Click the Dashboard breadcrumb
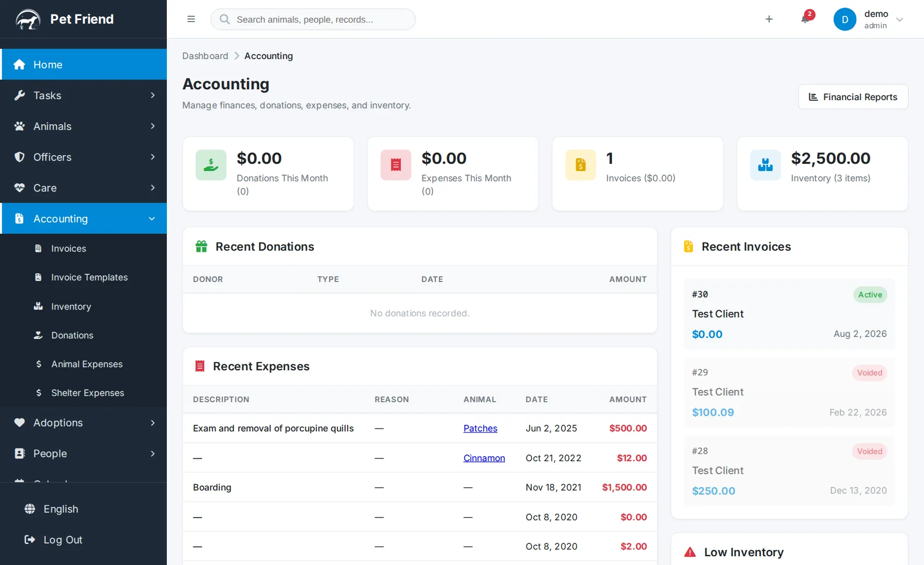This screenshot has width=924, height=565. pos(205,56)
